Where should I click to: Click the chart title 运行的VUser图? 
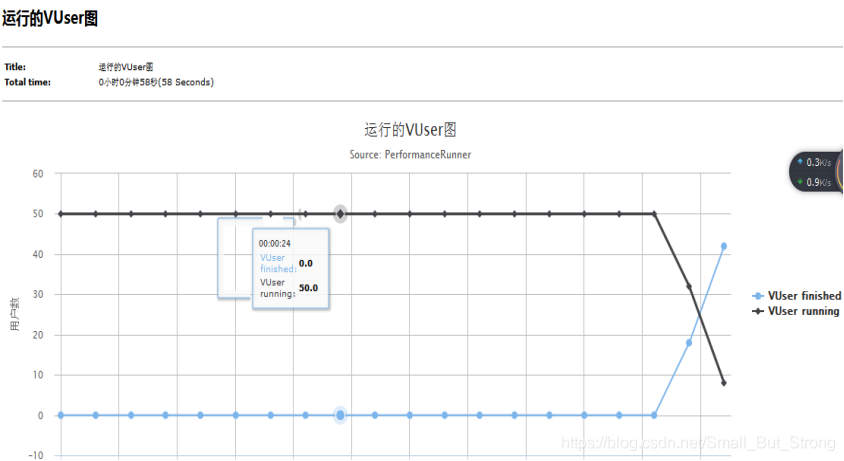(x=410, y=130)
